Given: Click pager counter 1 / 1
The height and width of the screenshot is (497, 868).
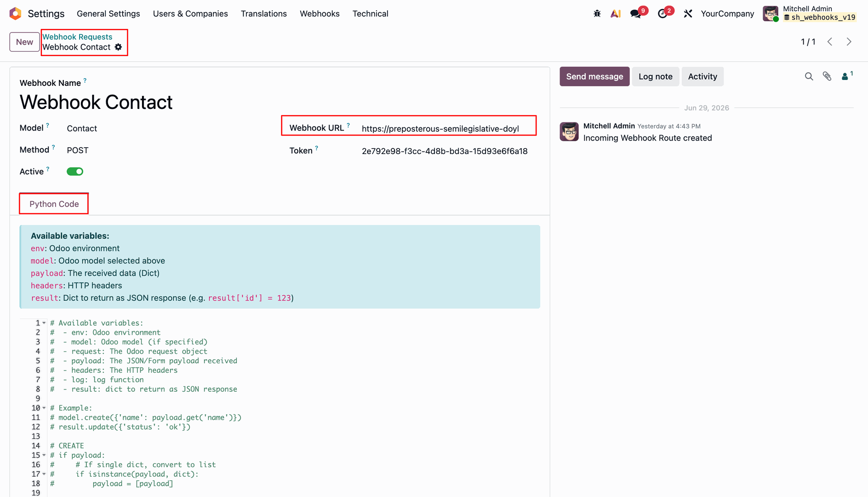Looking at the screenshot, I should (808, 42).
